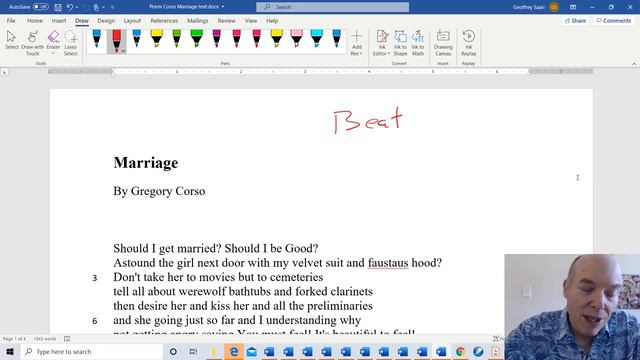
Task: Open the Mailings tab
Action: [x=198, y=20]
